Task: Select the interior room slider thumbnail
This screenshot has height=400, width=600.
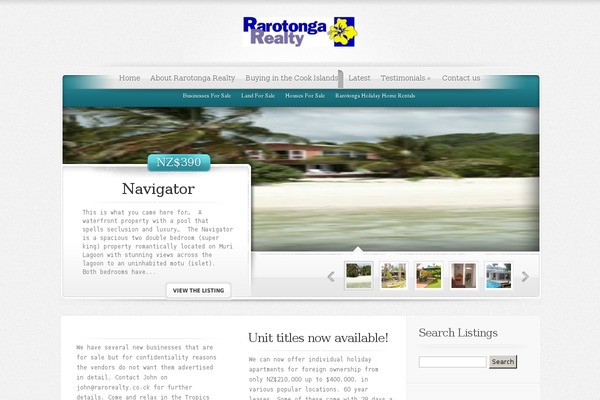Action: [463, 276]
